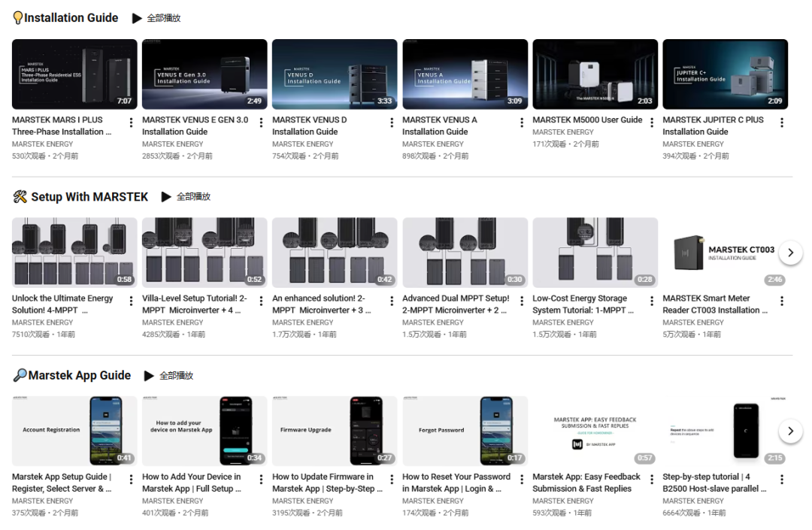Image resolution: width=812 pixels, height=530 pixels.
Task: Open title 'MARSTEK Smart Meter Reader CT003 Installation'
Action: pyautogui.click(x=715, y=304)
